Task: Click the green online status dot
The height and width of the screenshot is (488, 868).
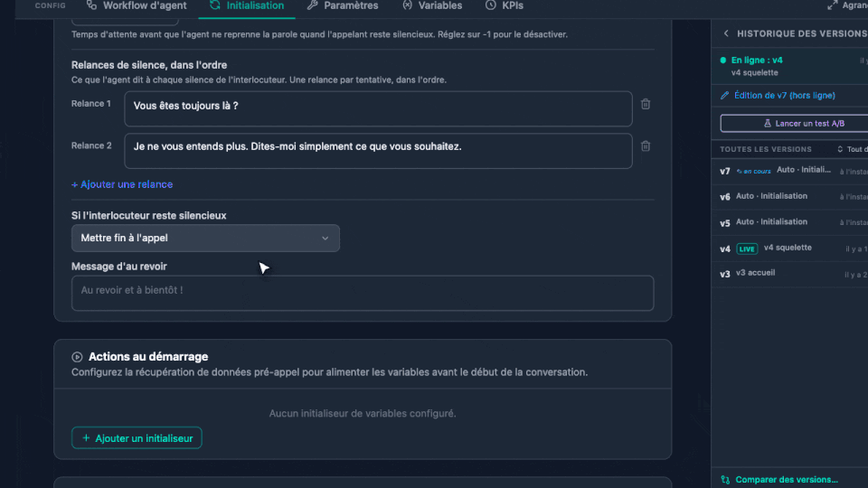Action: (723, 61)
